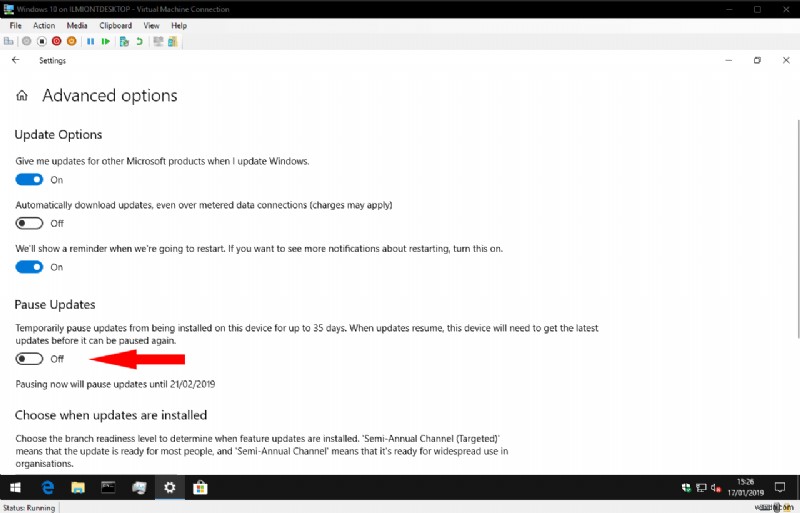
Task: Open File Explorer from the taskbar
Action: coord(78,487)
